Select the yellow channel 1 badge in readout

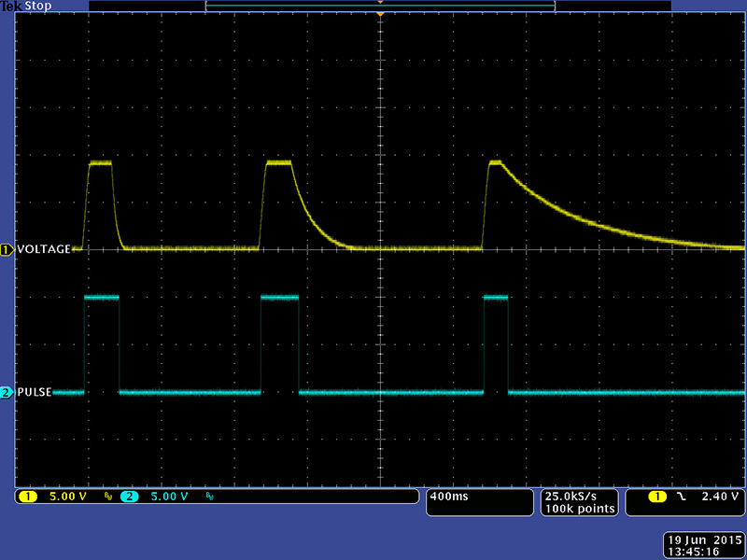26,497
